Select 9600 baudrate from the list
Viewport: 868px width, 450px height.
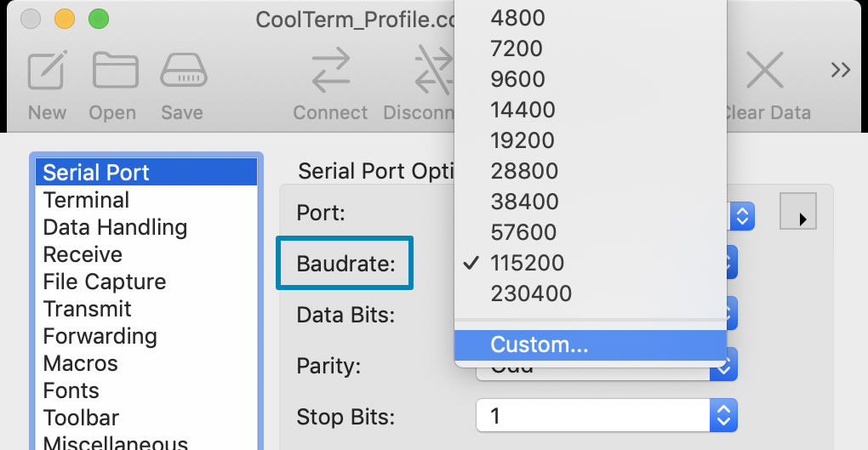coord(517,79)
